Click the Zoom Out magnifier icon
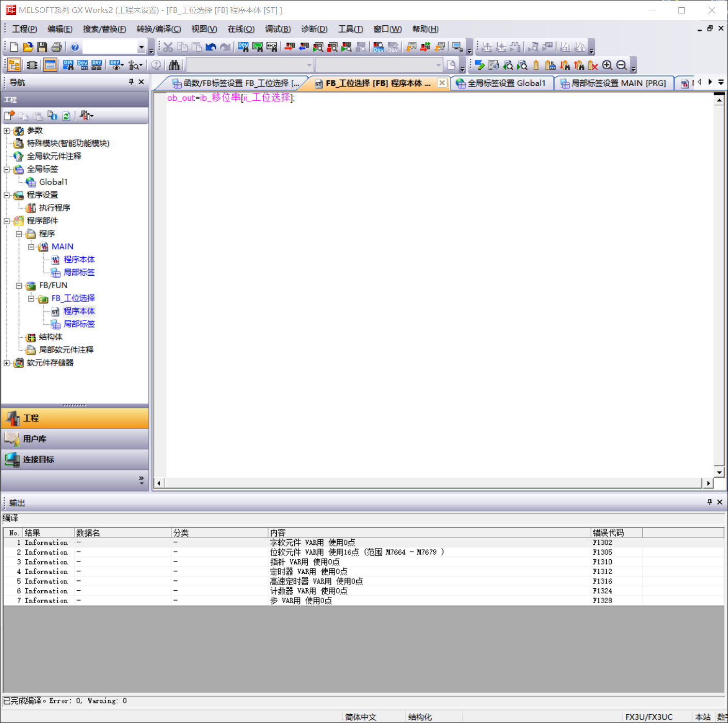The height and width of the screenshot is (723, 728). click(x=622, y=65)
